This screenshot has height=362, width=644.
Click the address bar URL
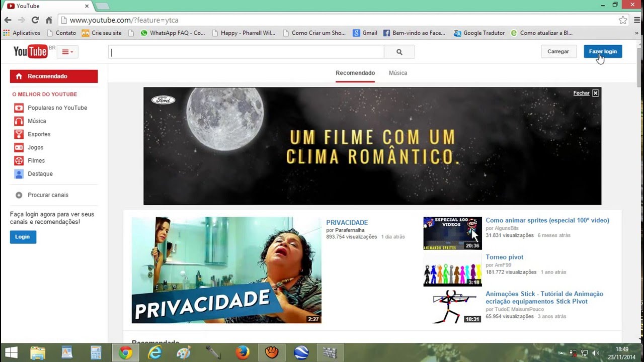(x=124, y=20)
